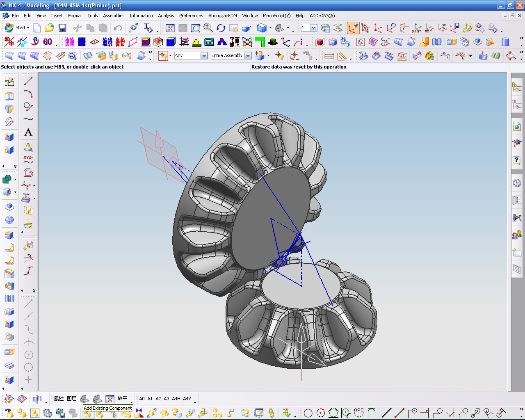The image size is (525, 420).
Task: Open the Help question-mark side tab
Action: point(517,160)
